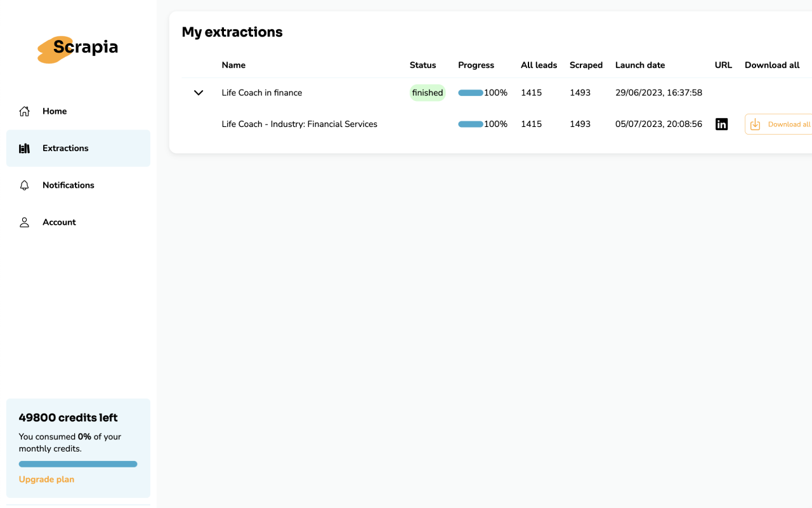812x508 pixels.
Task: Click the Name column header
Action: point(233,65)
